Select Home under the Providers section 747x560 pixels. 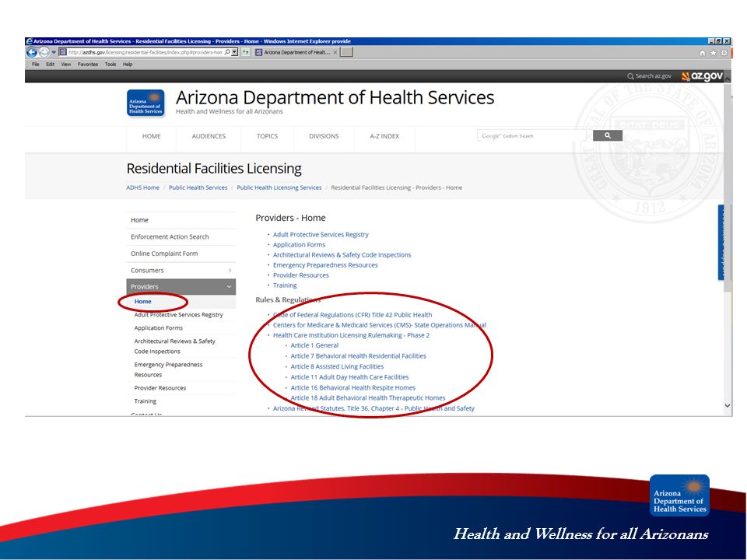coord(143,302)
